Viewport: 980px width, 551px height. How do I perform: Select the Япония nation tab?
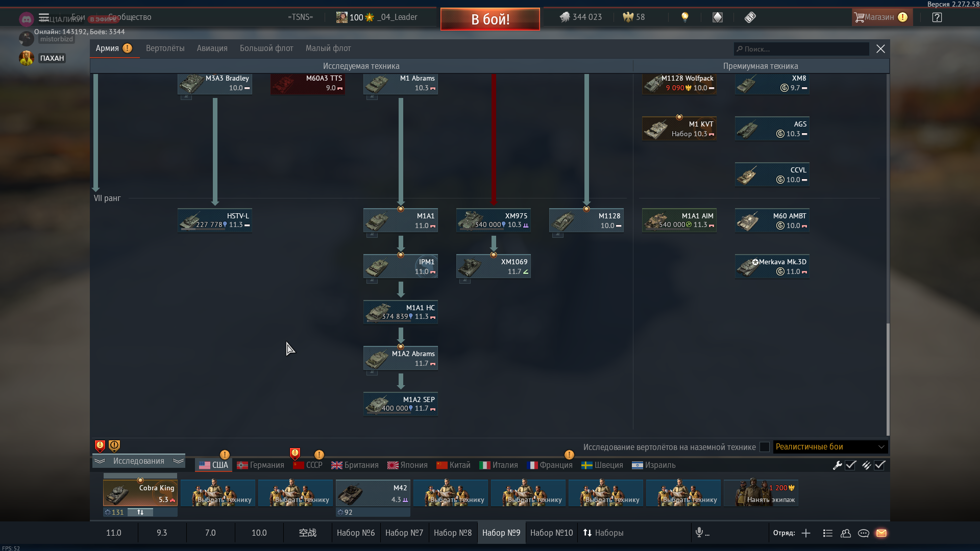[x=407, y=465]
